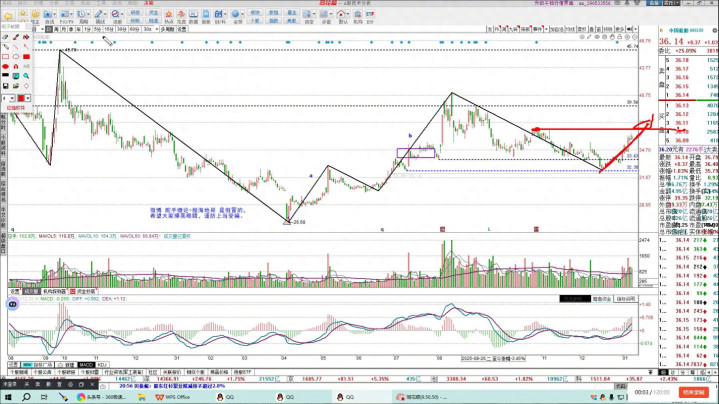Select the hollow ellipse shape tool
Image resolution: width=719 pixels, height=404 pixels.
pyautogui.click(x=16, y=57)
